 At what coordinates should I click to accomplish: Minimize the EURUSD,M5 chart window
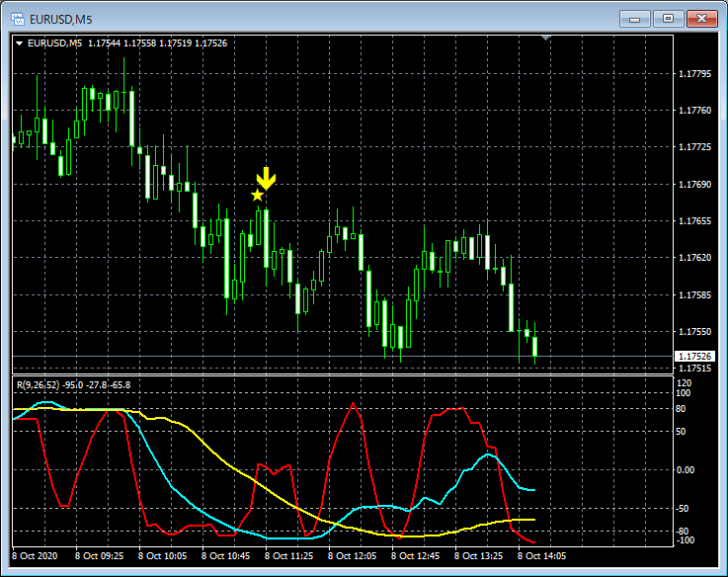pos(634,19)
